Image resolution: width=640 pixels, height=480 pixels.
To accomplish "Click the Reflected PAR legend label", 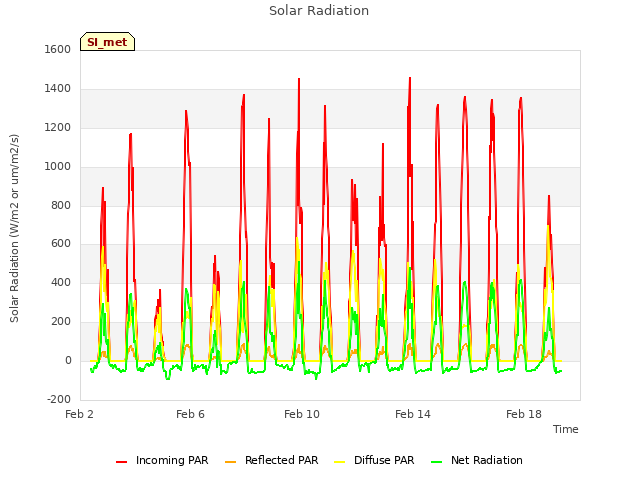I will pos(281,460).
